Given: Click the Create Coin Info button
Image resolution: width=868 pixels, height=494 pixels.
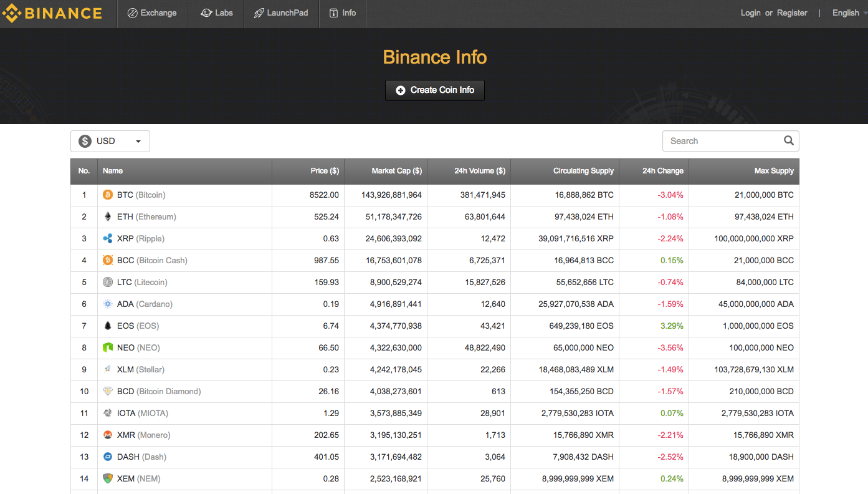Looking at the screenshot, I should click(435, 90).
